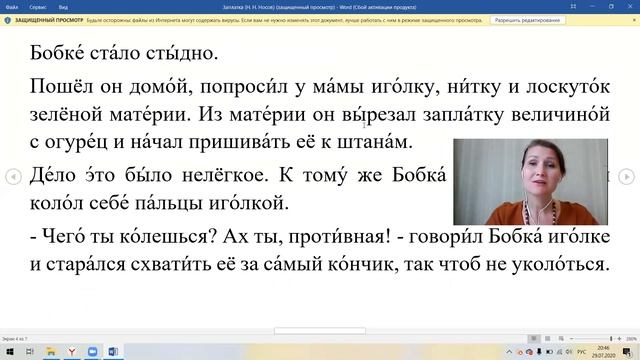
Task: Click the zoom in plus button
Action: click(619, 339)
